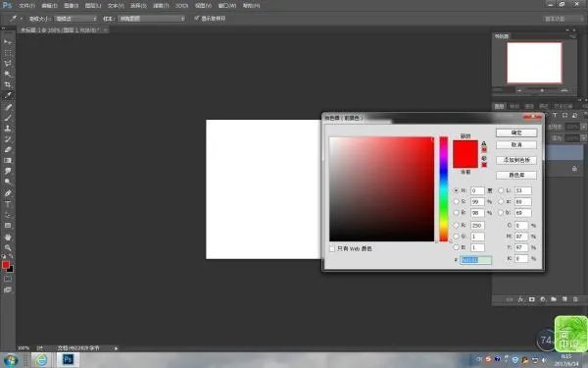
Task: Select the Crop tool
Action: 8,84
